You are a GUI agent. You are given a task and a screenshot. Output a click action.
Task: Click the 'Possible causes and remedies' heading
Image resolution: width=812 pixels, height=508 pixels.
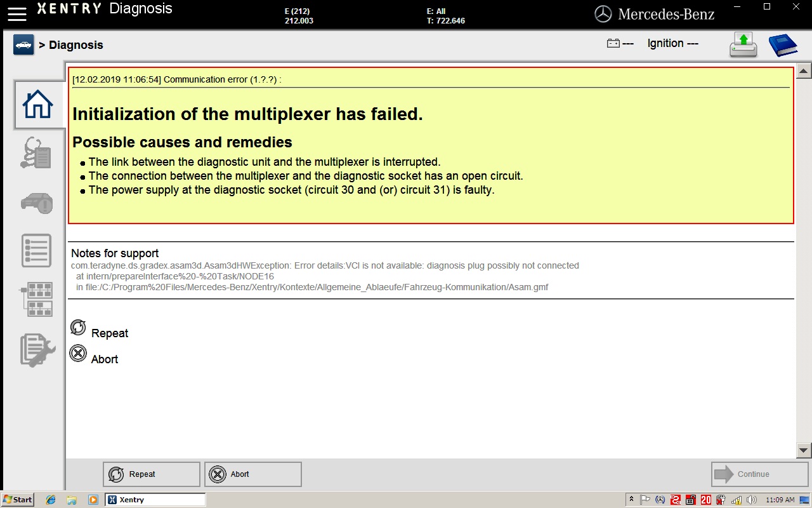(182, 142)
